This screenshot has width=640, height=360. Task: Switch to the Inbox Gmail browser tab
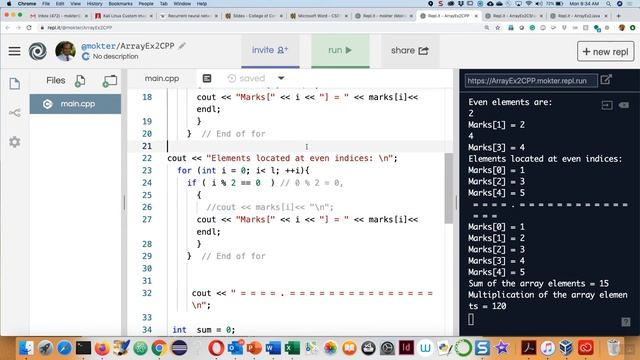point(59,16)
